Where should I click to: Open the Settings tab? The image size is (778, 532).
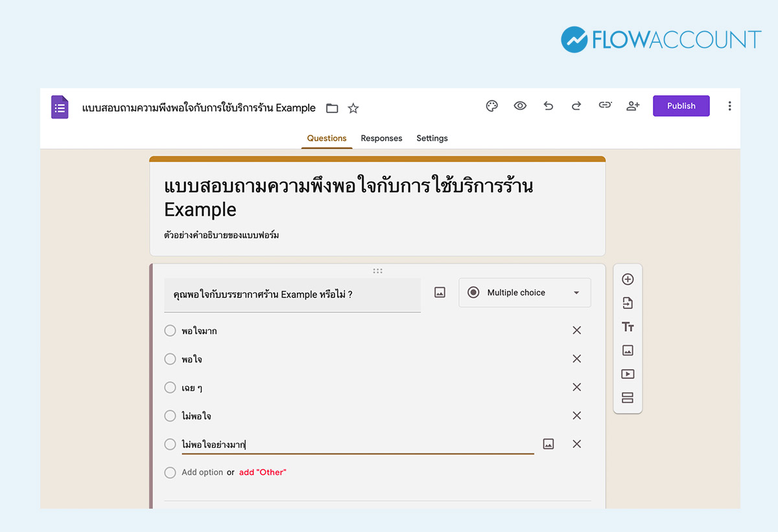tap(432, 138)
